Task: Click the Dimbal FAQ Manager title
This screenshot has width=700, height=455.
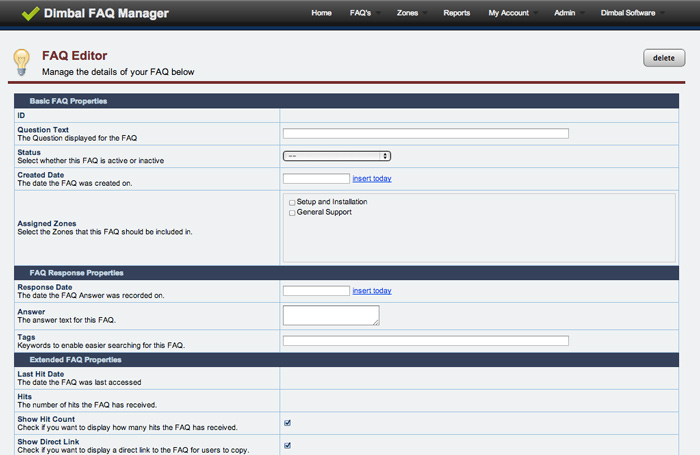Action: (x=106, y=13)
